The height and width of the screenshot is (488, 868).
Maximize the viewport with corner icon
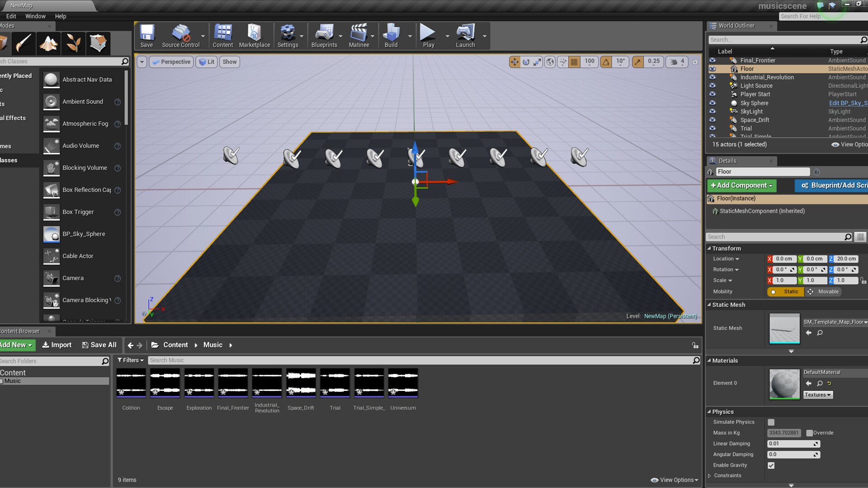click(x=695, y=62)
